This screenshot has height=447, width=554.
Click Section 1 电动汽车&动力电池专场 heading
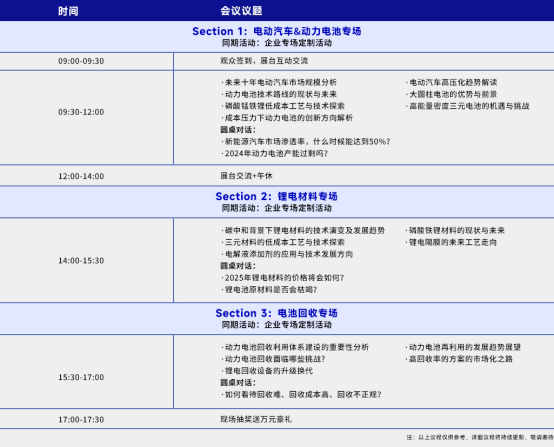tap(277, 31)
